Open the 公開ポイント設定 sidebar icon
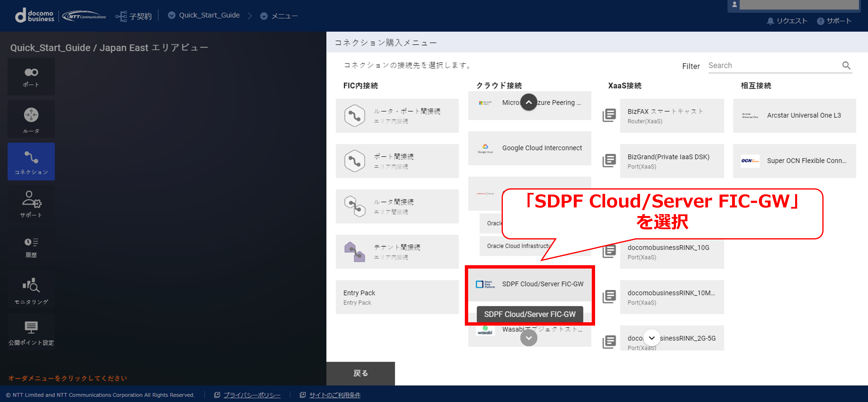The width and height of the screenshot is (868, 402). (x=31, y=332)
